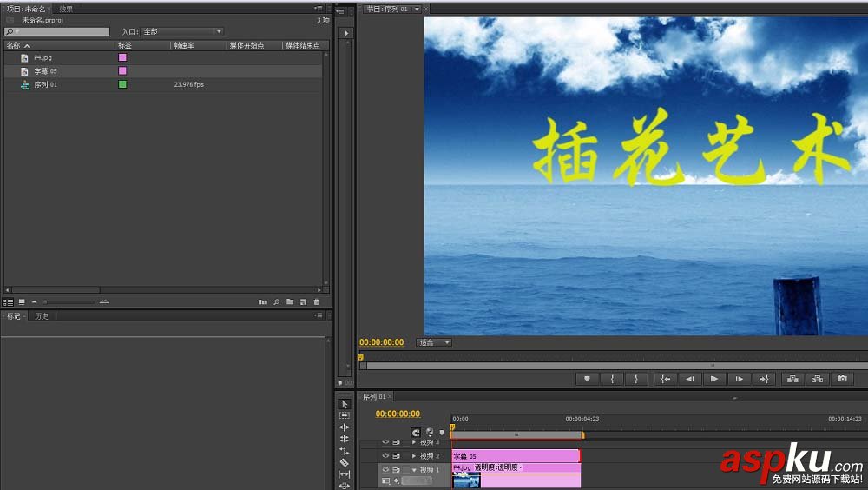Open the 节目 序列 01 sequence dropdown
Viewport: 868px width, 490px height.
click(x=417, y=9)
